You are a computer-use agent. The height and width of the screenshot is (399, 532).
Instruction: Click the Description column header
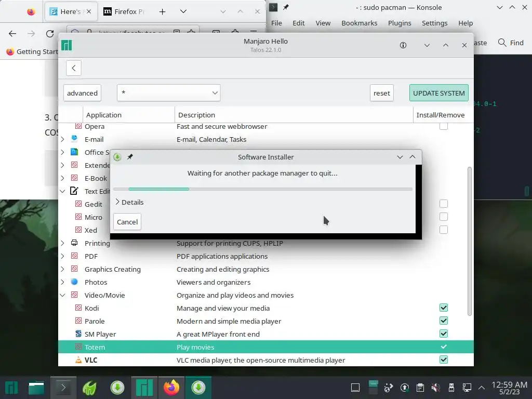294,115
